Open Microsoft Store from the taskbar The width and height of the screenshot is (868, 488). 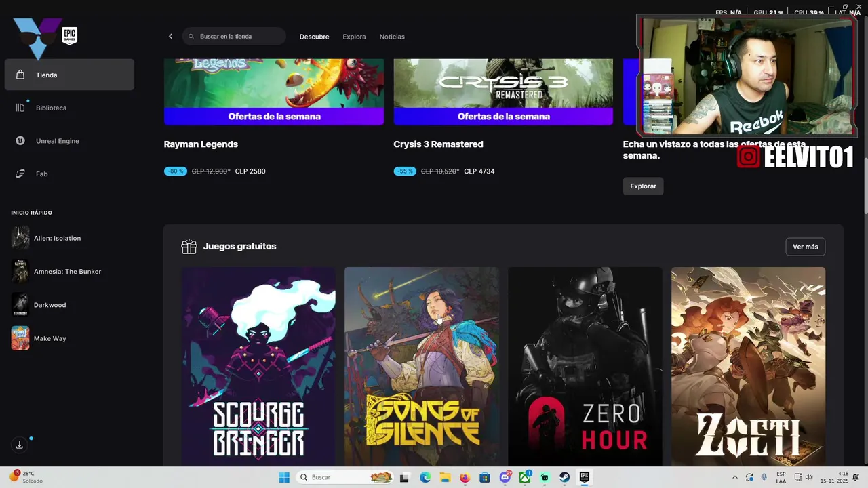tap(485, 477)
